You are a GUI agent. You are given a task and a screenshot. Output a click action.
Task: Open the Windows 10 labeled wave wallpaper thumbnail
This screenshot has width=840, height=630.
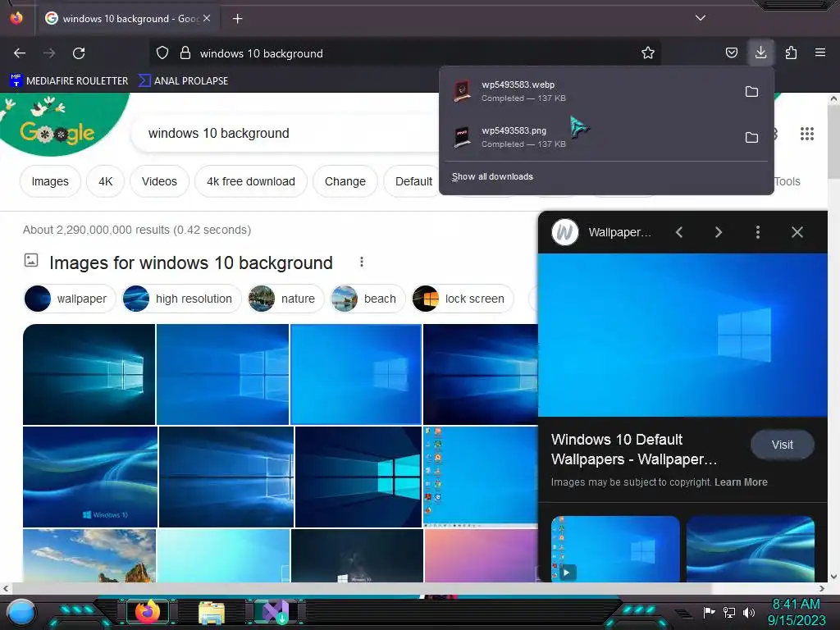point(90,477)
